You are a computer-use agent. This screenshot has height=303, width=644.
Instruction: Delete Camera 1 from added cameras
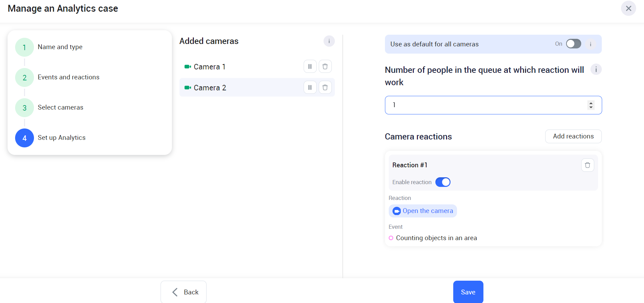[325, 66]
